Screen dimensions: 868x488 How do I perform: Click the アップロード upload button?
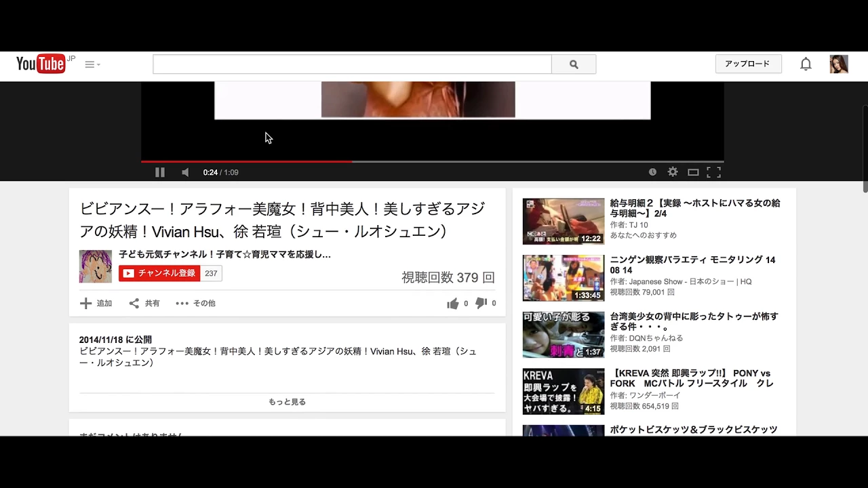(748, 64)
